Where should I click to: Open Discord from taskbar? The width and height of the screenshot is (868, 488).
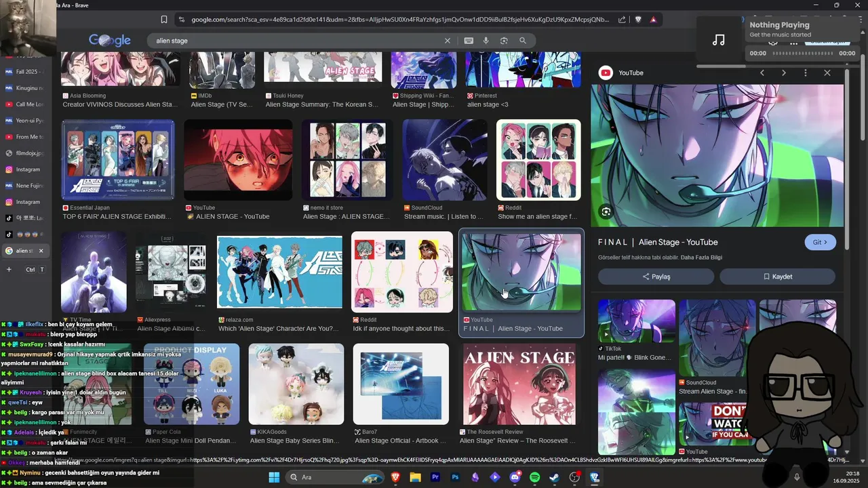point(515,477)
